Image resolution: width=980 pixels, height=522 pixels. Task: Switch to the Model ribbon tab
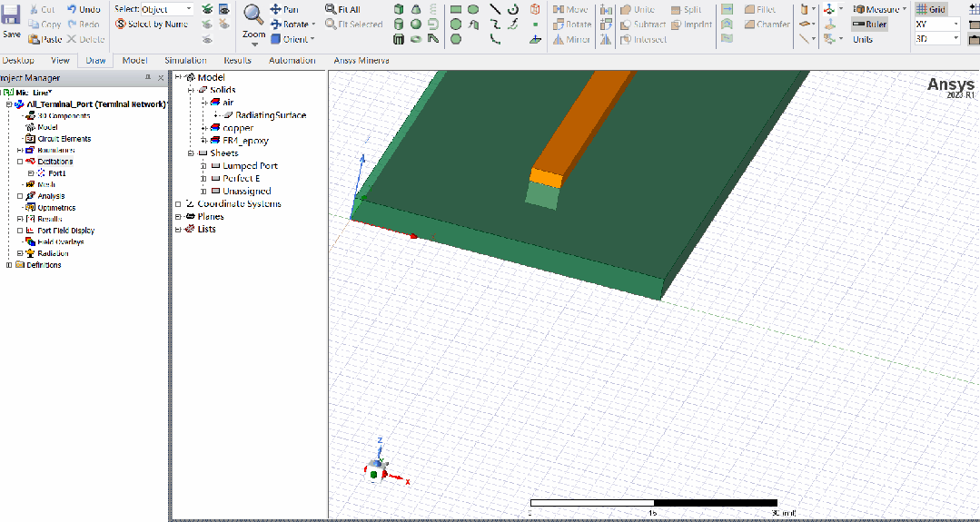pyautogui.click(x=135, y=61)
